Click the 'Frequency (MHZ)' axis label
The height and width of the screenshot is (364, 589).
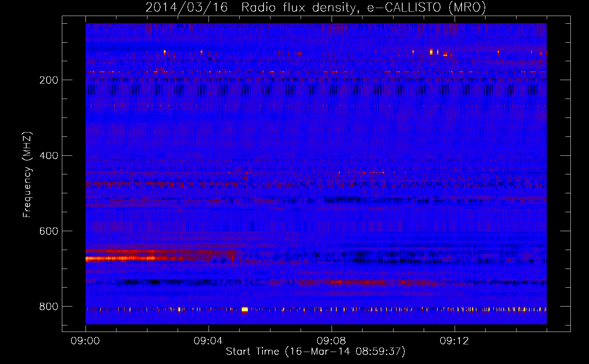click(27, 174)
